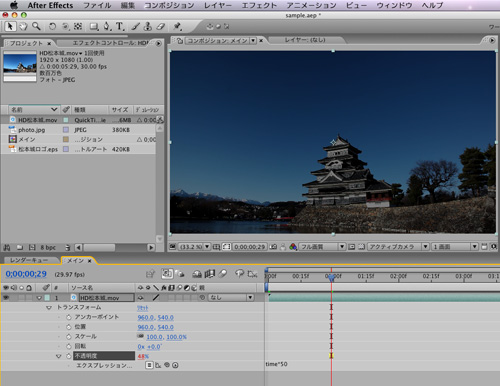Toggle the アンカーポイント stopwatch
This screenshot has height=386, width=500.
tap(69, 317)
